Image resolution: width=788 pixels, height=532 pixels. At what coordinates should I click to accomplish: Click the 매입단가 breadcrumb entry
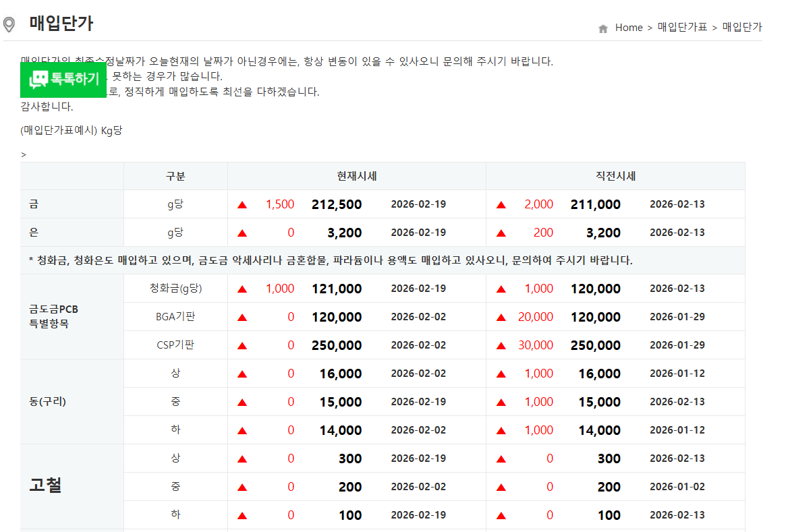[x=742, y=27]
